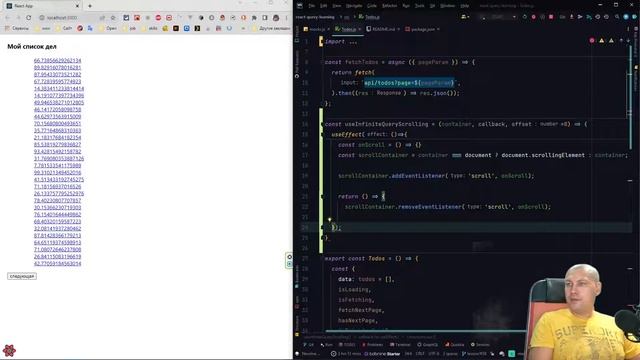Screen dimensions: 640x360
Task: Open the browser extensions puzzle icon
Action: tap(254, 18)
